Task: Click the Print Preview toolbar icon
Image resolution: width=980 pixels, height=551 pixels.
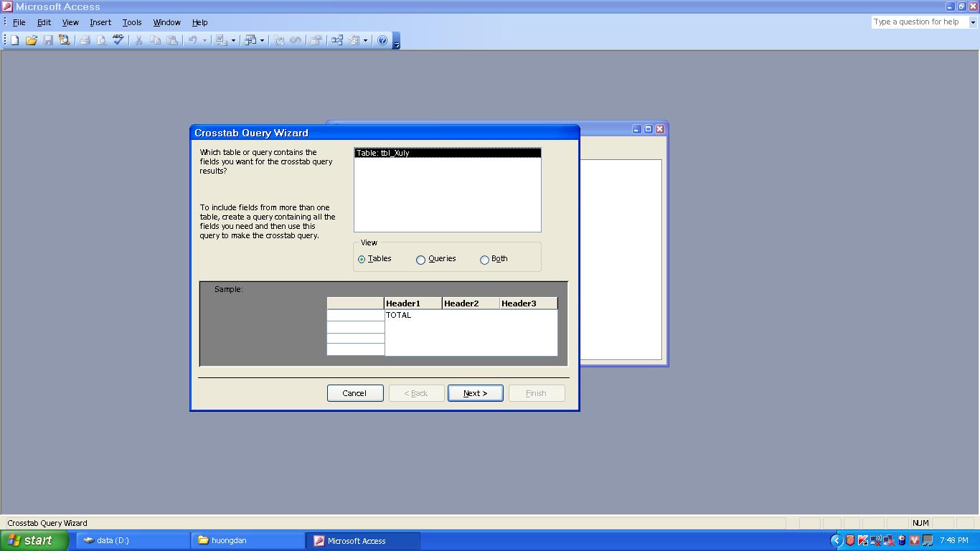Action: click(101, 40)
